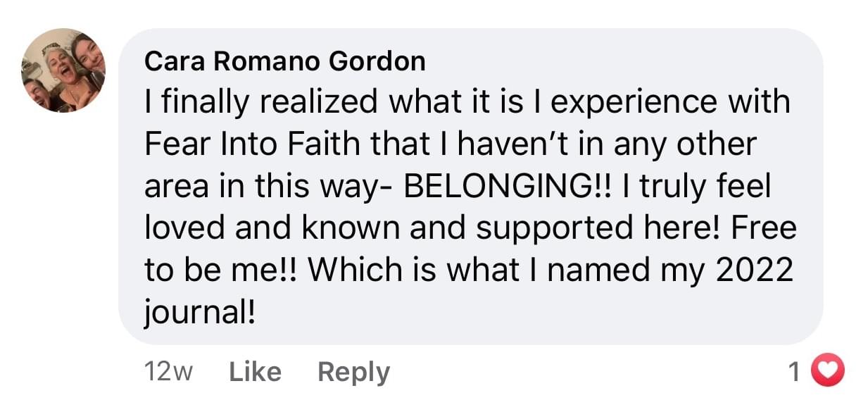The image size is (868, 405).
Task: Like the comment by Cara
Action: pyautogui.click(x=255, y=372)
